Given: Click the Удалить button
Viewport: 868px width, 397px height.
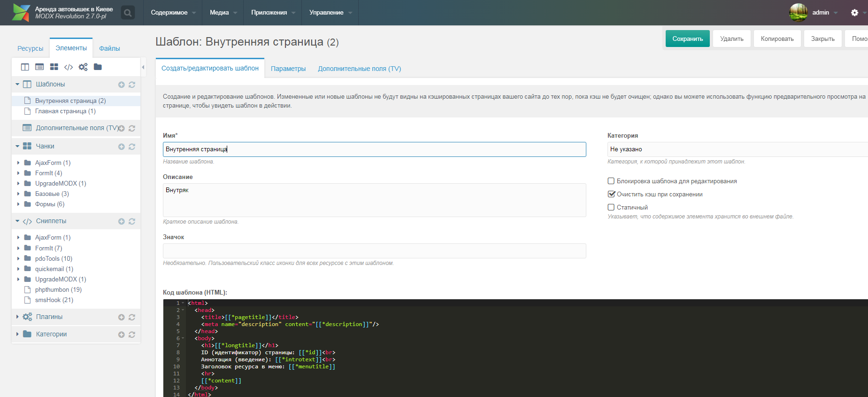Looking at the screenshot, I should coord(732,39).
